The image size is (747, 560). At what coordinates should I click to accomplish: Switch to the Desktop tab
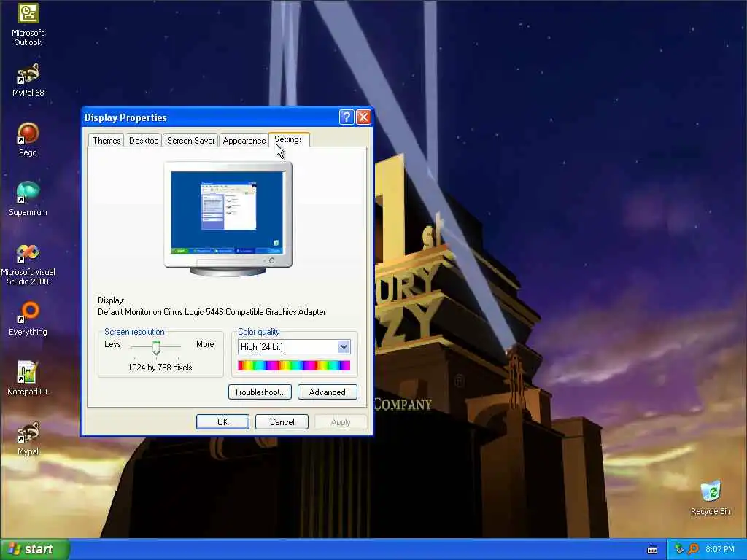(x=144, y=141)
